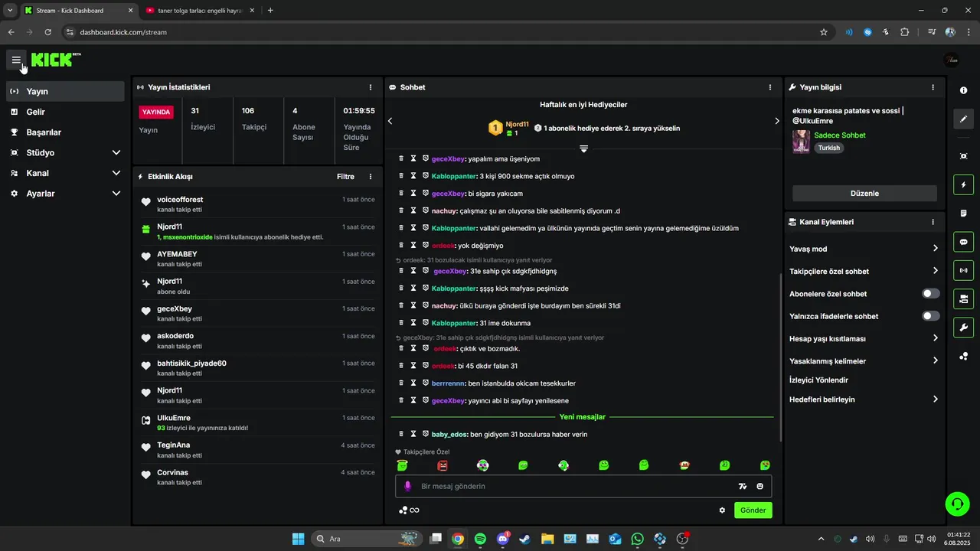Select Yayın in the sidebar
The image size is (980, 551).
click(66, 91)
